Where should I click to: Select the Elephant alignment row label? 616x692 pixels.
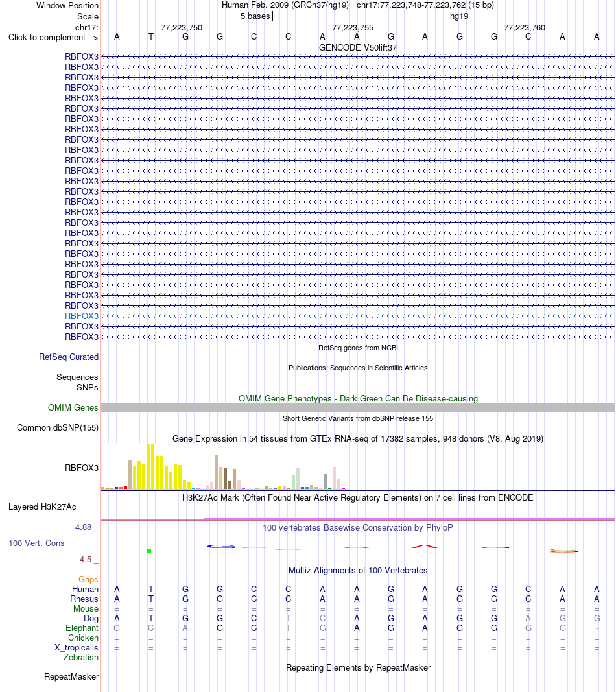tap(82, 628)
